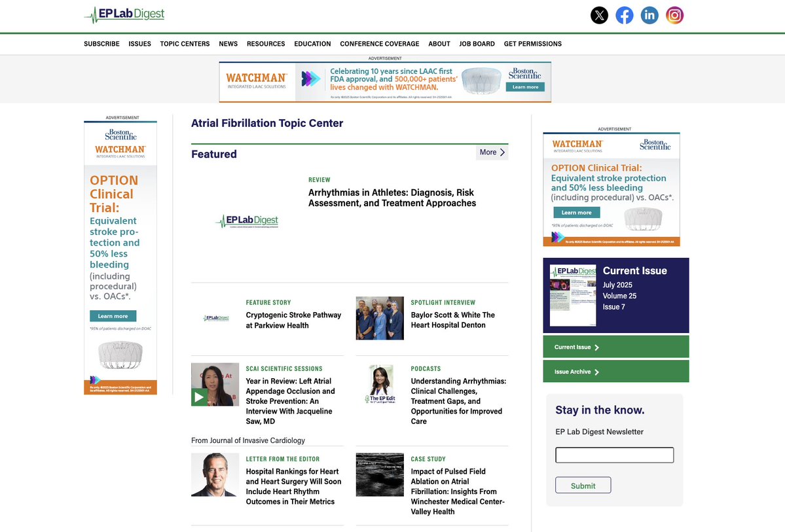
Task: Open Year in Review Left Atrial Appendage article
Action: coord(291,401)
